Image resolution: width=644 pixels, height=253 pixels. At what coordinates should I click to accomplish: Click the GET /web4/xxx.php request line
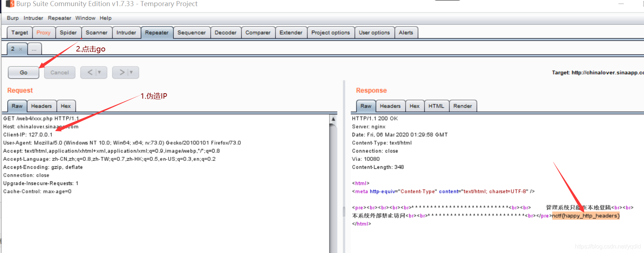[41, 118]
